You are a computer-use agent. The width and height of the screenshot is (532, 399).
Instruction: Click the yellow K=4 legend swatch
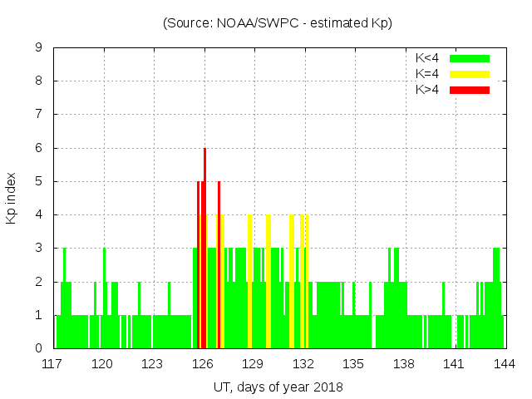(x=470, y=74)
